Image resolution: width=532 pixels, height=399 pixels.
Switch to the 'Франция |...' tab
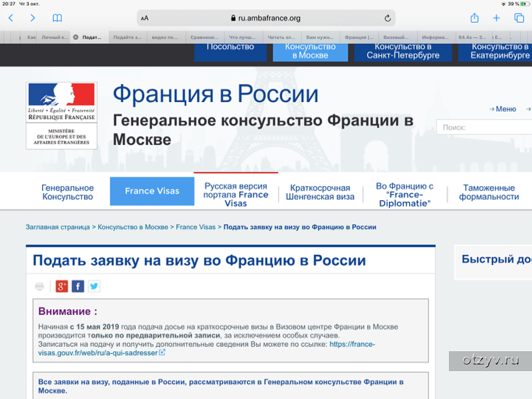pos(359,37)
